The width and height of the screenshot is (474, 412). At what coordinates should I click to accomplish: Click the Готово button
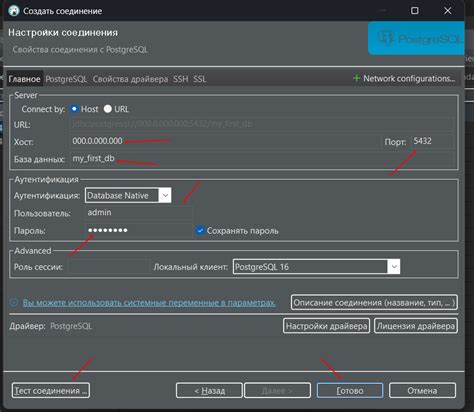click(350, 390)
